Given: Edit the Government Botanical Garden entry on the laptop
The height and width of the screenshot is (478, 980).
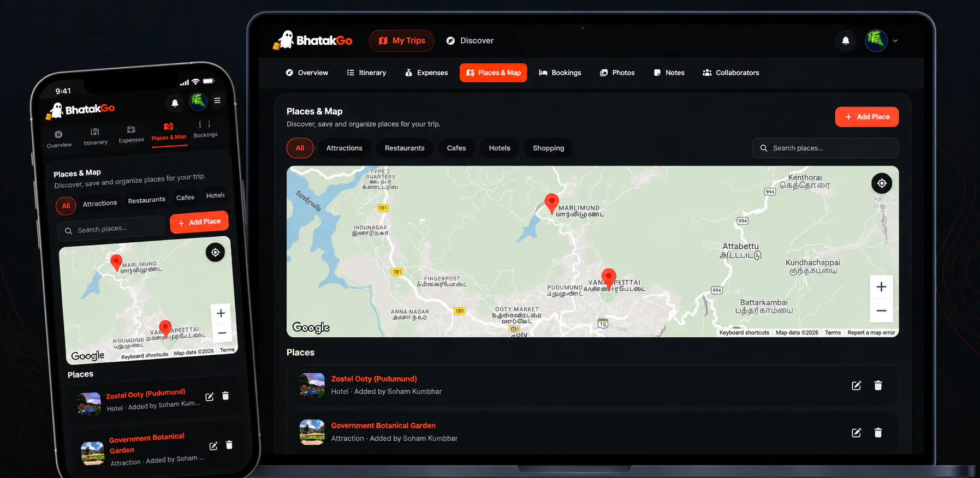Looking at the screenshot, I should click(x=856, y=433).
